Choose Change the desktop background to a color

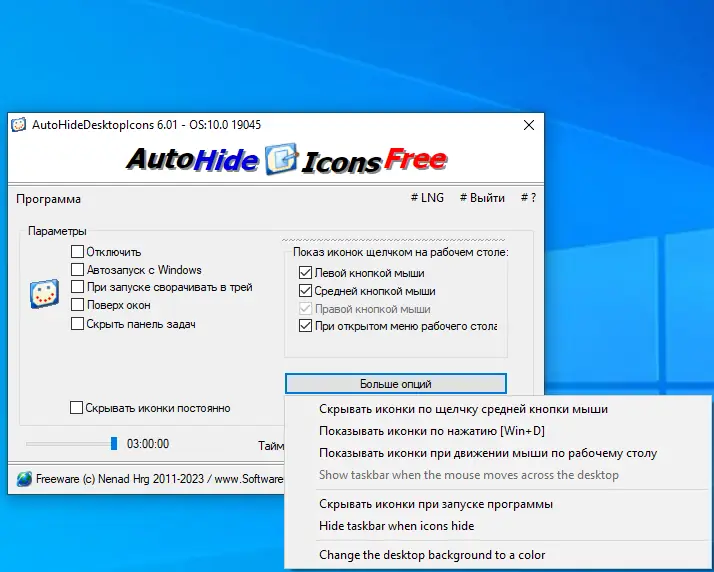497,555
